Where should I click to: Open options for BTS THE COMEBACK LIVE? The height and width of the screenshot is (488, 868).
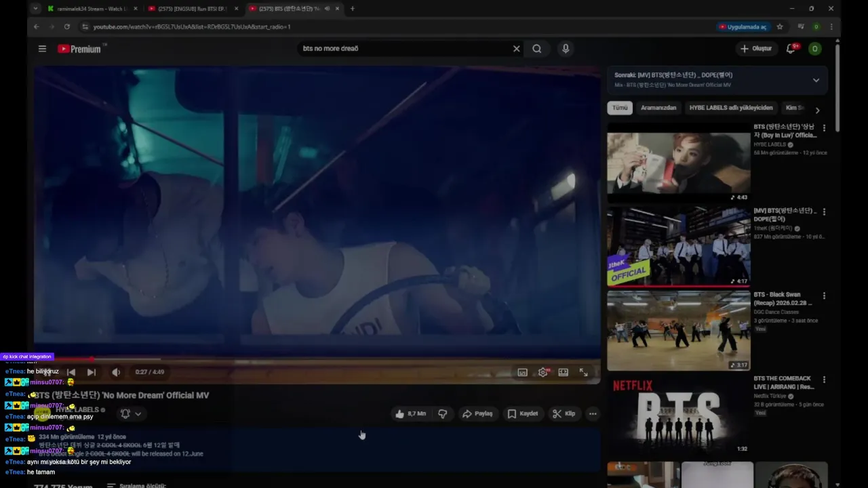coord(824,380)
